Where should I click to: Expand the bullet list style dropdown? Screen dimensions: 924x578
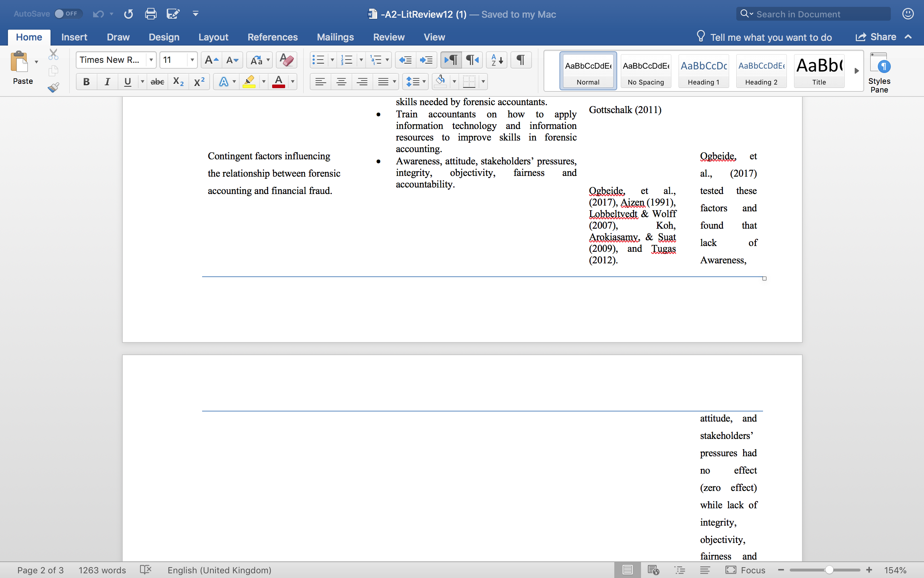pos(332,60)
